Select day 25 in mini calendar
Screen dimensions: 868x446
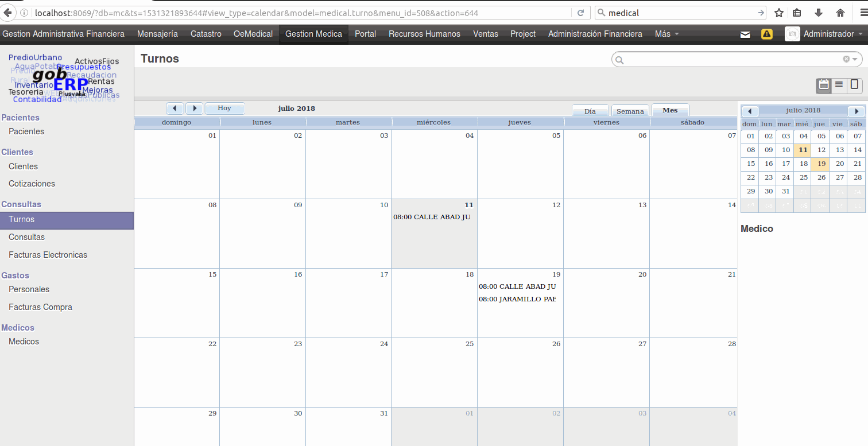tap(803, 177)
